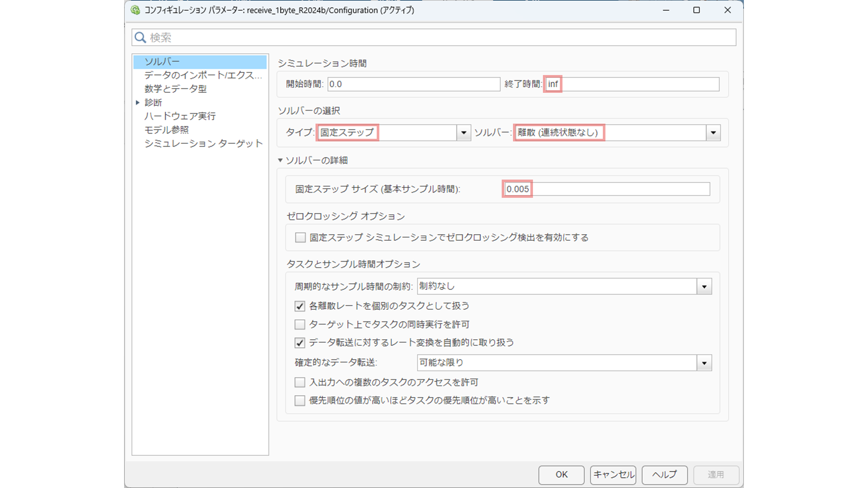Select ハードウェア実行 in sidebar
The width and height of the screenshot is (868, 488).
(x=180, y=116)
